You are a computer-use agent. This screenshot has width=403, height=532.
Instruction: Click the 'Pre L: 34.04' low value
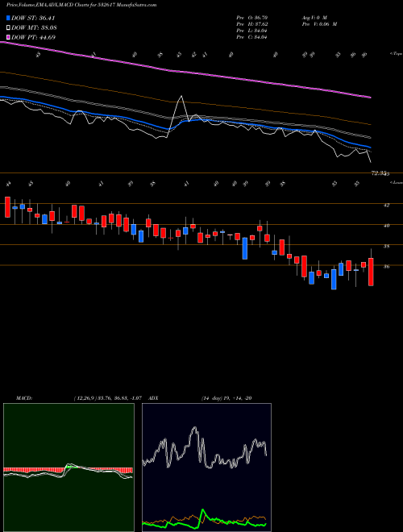pos(253,31)
